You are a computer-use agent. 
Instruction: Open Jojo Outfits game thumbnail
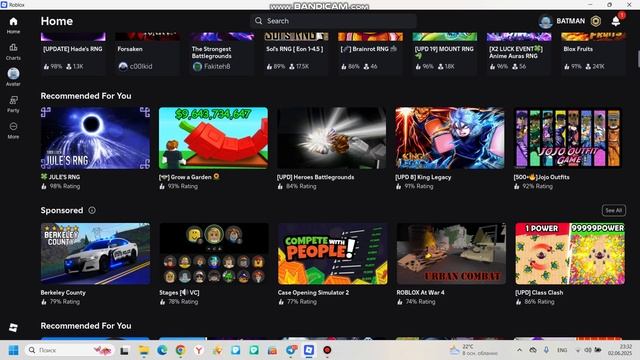[x=568, y=138]
